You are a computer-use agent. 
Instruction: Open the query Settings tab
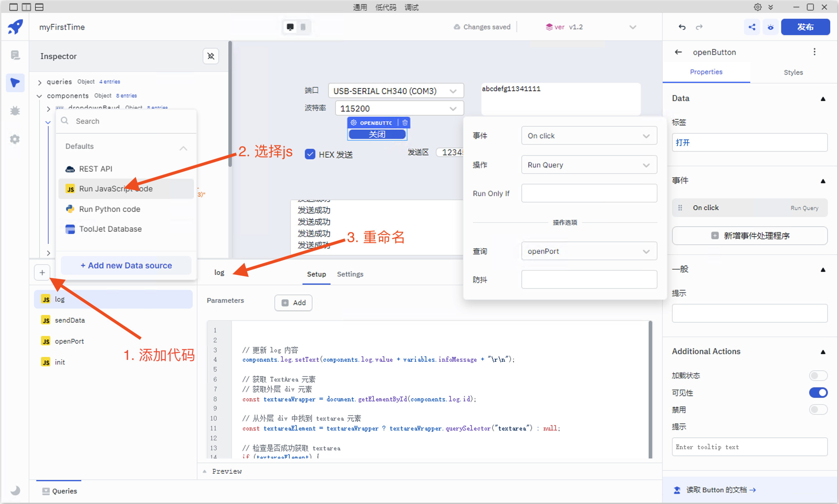[350, 274]
